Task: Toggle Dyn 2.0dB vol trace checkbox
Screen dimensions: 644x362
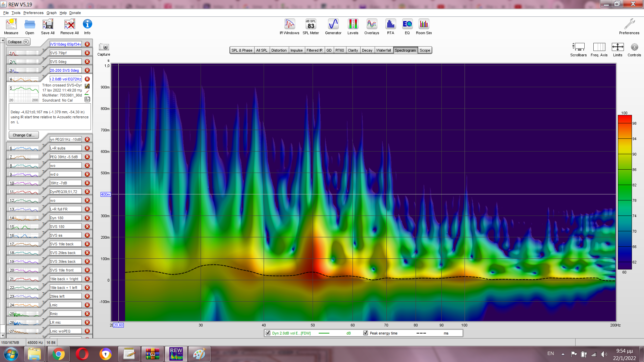Action: point(268,333)
